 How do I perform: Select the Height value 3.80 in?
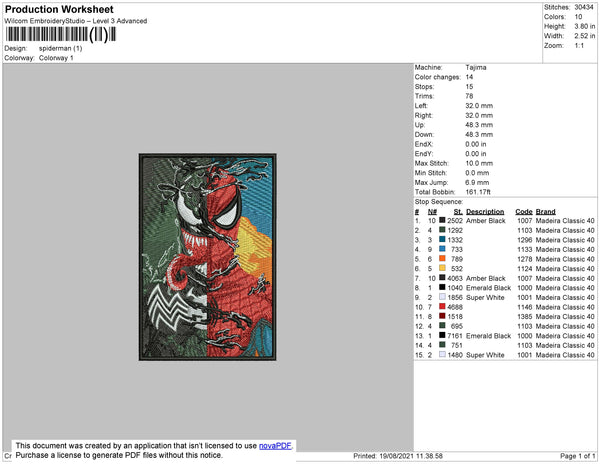coord(584,26)
